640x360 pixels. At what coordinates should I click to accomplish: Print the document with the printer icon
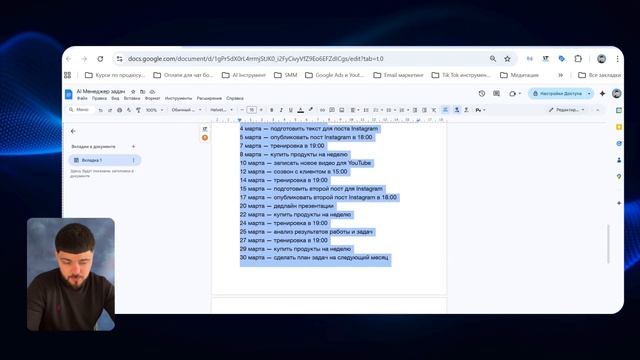pyautogui.click(x=120, y=110)
